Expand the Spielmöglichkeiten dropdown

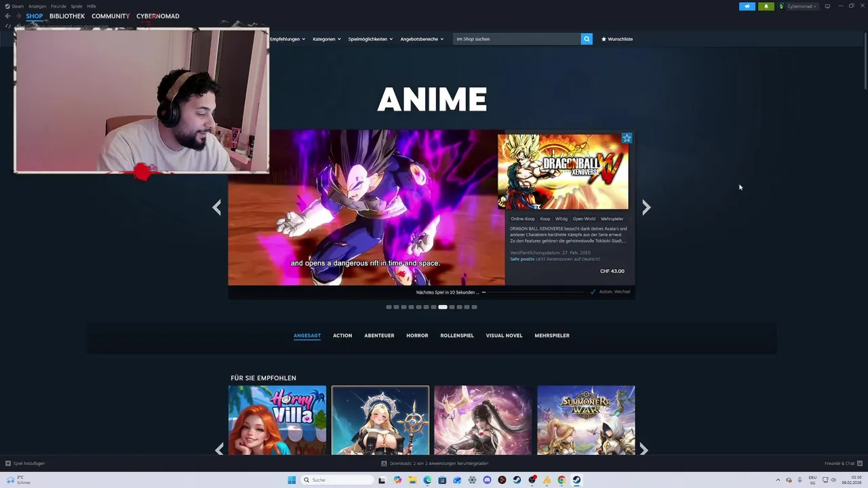[x=370, y=39]
